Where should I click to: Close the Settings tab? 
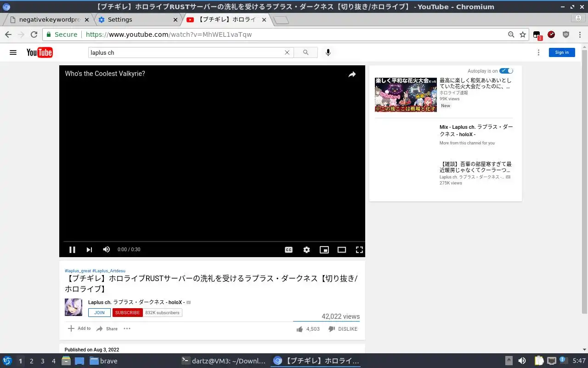pos(175,20)
